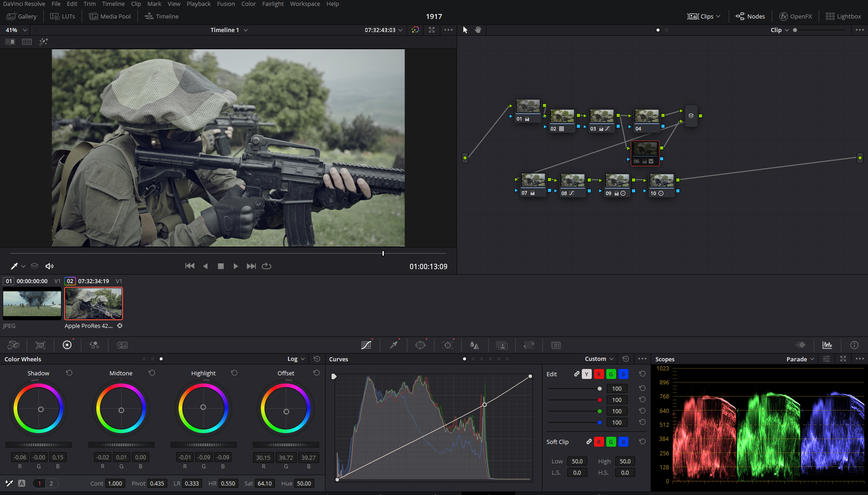Open the RGB Mixer palette
This screenshot has width=868, height=495.
(94, 345)
